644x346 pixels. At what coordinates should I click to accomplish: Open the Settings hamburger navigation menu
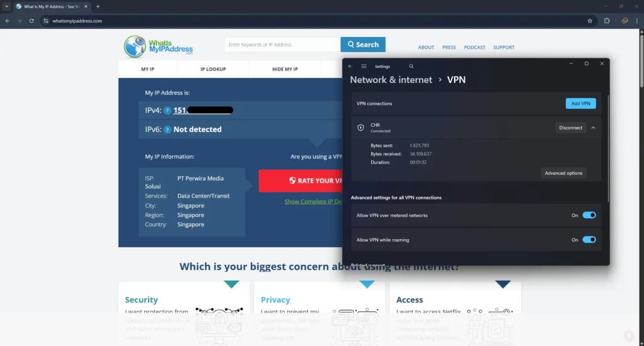(364, 66)
